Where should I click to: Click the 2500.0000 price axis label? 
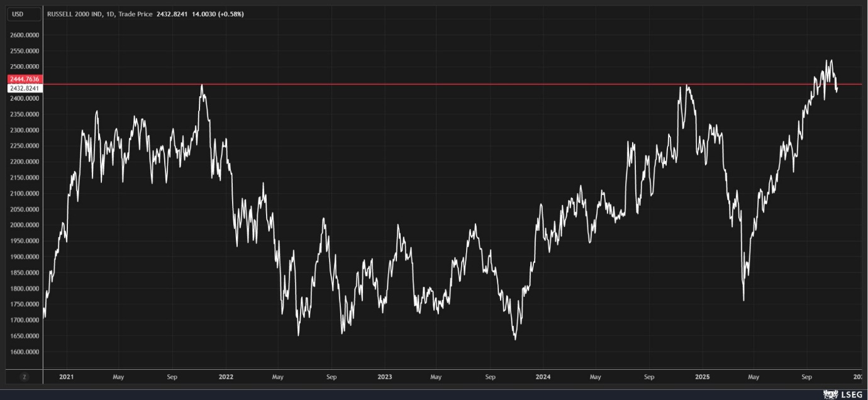tap(25, 67)
